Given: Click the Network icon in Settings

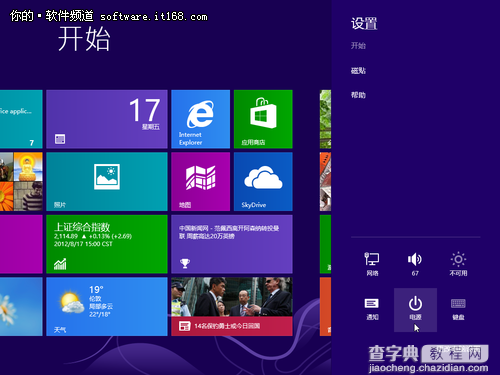Looking at the screenshot, I should (x=372, y=264).
